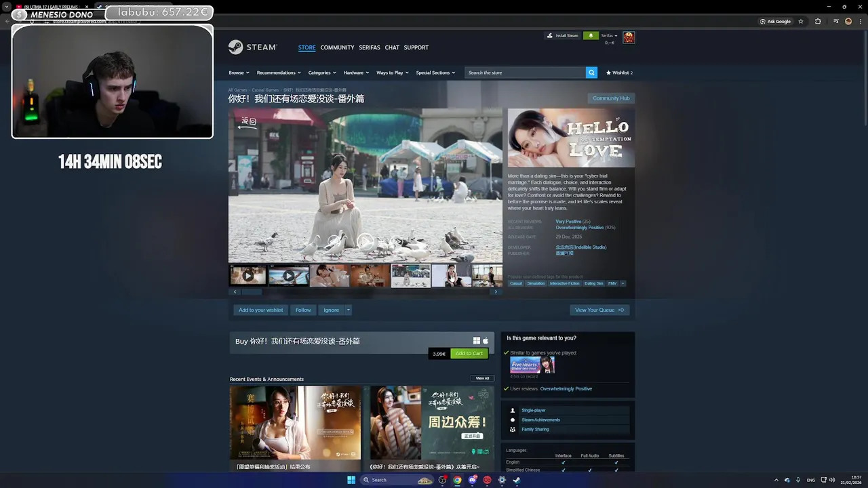This screenshot has height=488, width=868.
Task: Open the Serifas account dropdown
Action: coord(609,35)
